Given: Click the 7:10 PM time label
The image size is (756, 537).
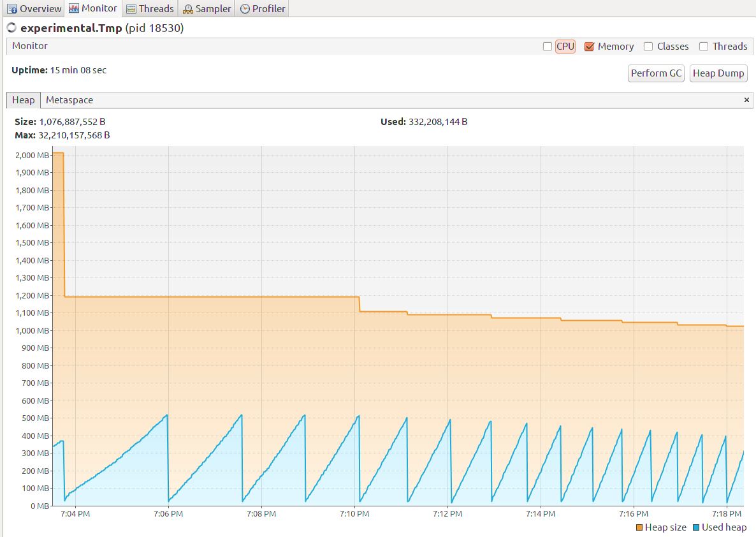Looking at the screenshot, I should (x=354, y=514).
